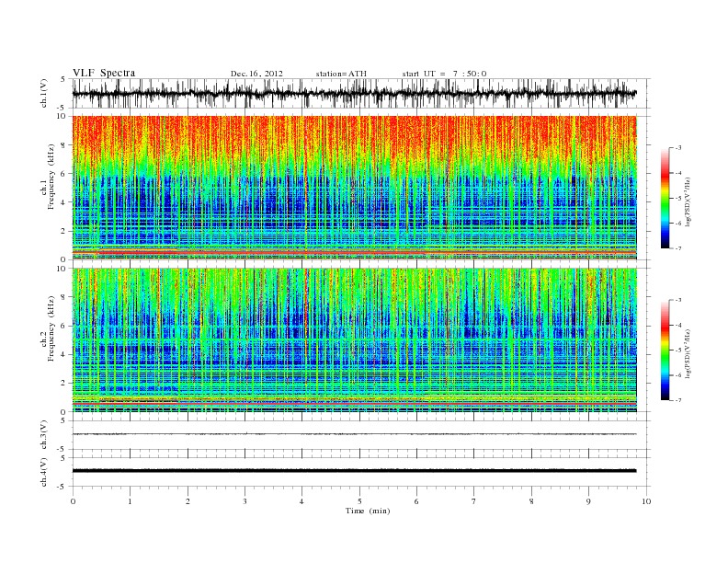
Task: Select the date text "Dec. 16, 2012"
Action: 256,74
